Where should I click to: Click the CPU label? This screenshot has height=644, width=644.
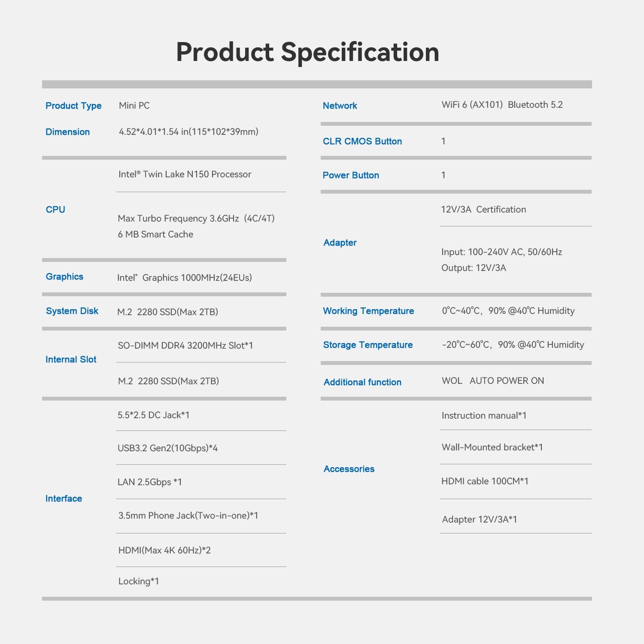point(55,210)
